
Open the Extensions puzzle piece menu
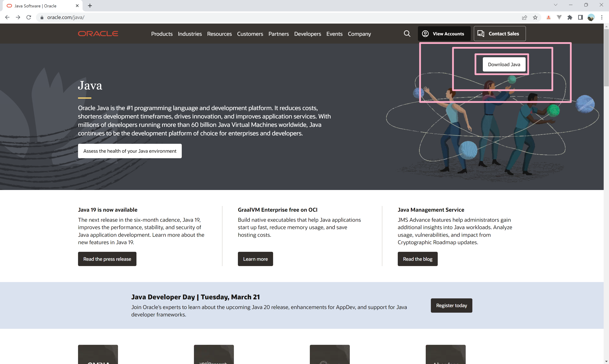pos(570,17)
